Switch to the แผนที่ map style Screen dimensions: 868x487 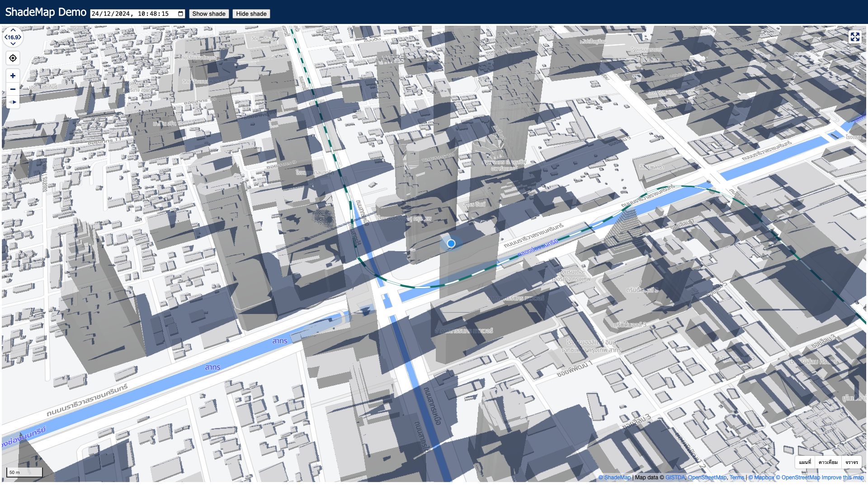tap(805, 462)
